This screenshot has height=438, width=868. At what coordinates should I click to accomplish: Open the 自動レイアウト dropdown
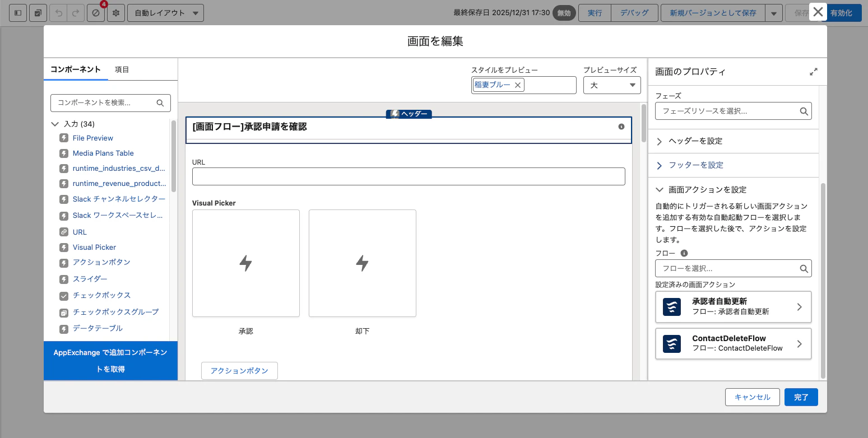click(165, 12)
